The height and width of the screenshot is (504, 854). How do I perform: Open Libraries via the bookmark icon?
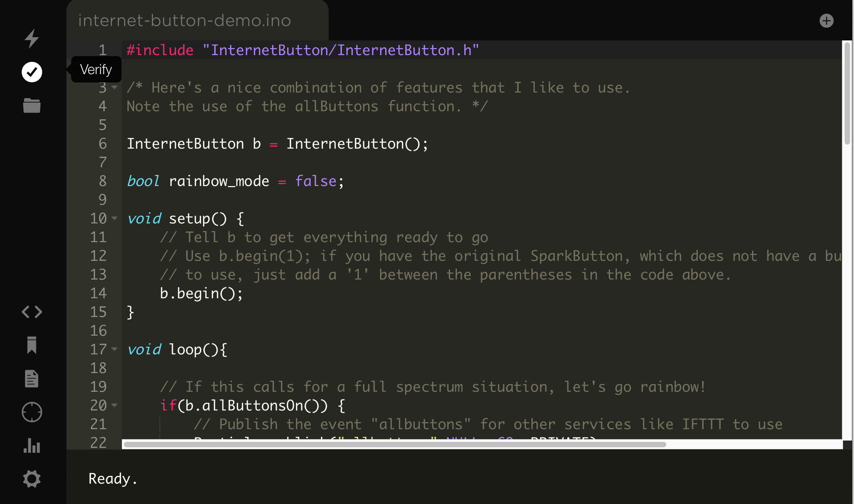coord(32,345)
